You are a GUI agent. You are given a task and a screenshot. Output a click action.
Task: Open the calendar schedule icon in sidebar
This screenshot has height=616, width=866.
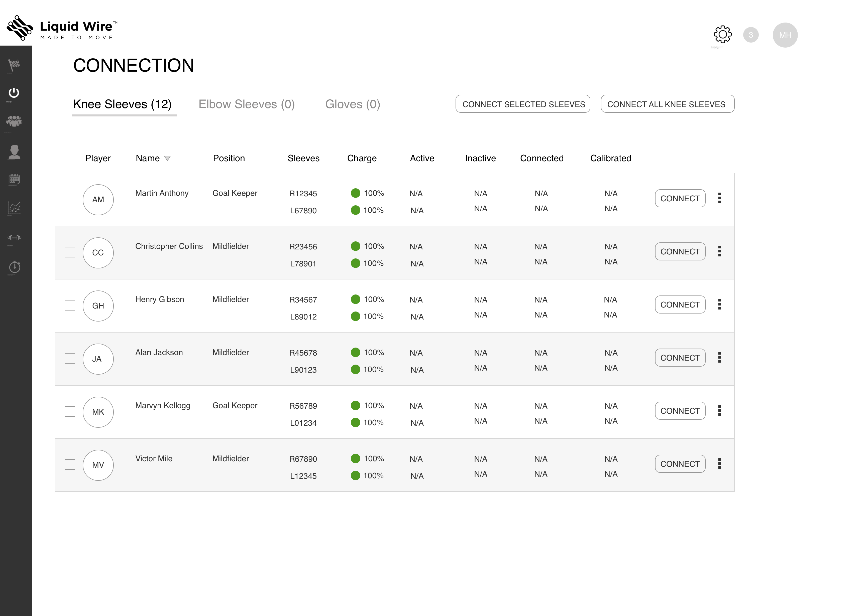pos(15,179)
